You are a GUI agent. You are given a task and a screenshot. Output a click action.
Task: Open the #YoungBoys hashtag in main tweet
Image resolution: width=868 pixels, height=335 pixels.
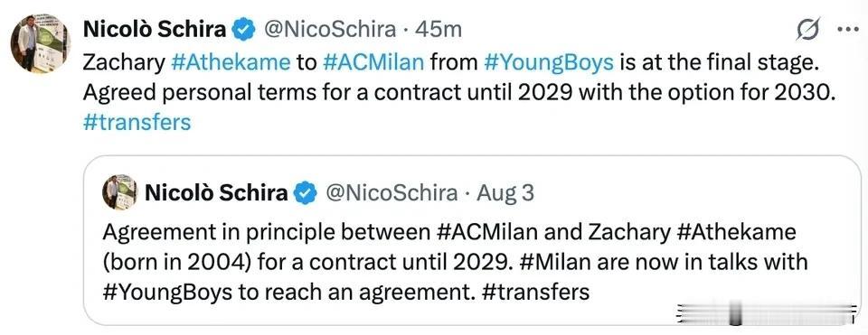pos(549,62)
